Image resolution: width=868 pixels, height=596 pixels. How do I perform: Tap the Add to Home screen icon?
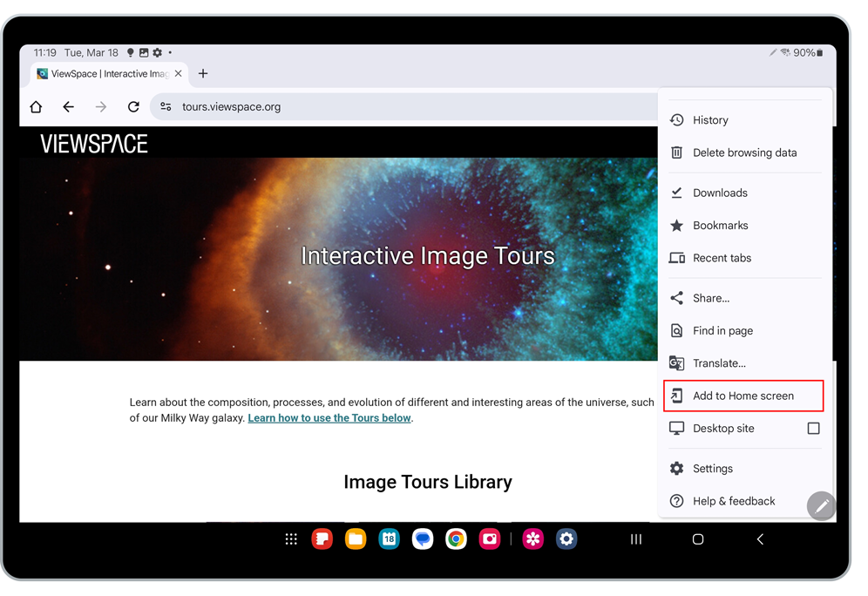point(676,396)
